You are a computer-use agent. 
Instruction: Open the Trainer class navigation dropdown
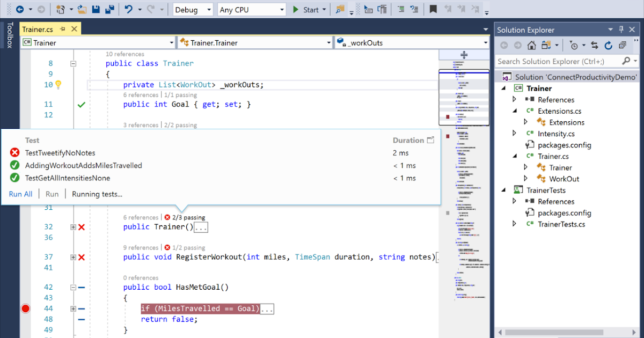(98, 42)
